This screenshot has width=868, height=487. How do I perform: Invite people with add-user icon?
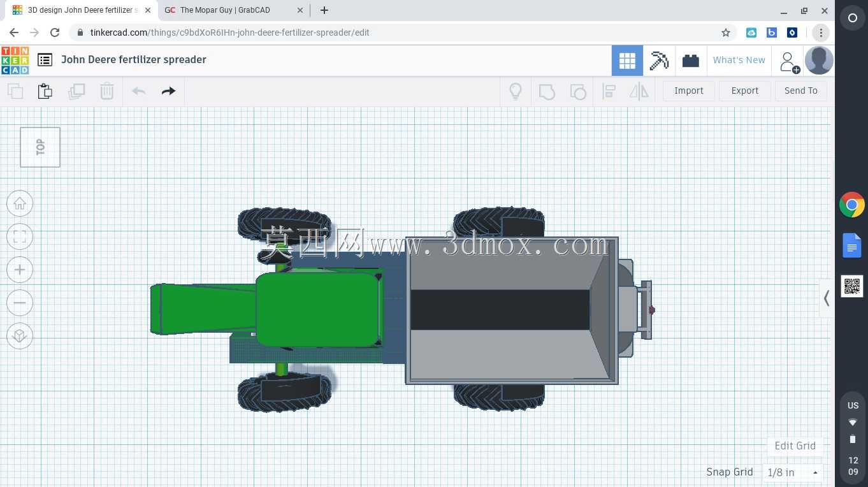tap(789, 62)
